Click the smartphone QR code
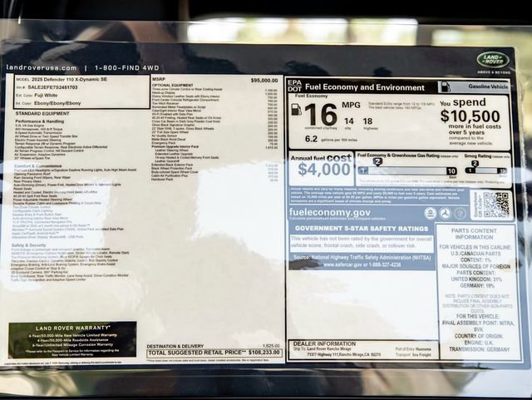 (496, 205)
